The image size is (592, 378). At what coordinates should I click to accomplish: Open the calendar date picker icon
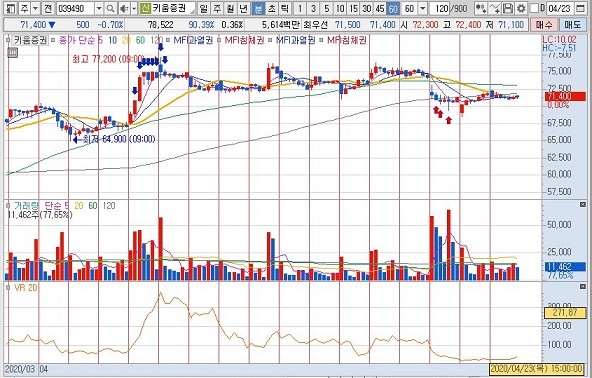[580, 8]
